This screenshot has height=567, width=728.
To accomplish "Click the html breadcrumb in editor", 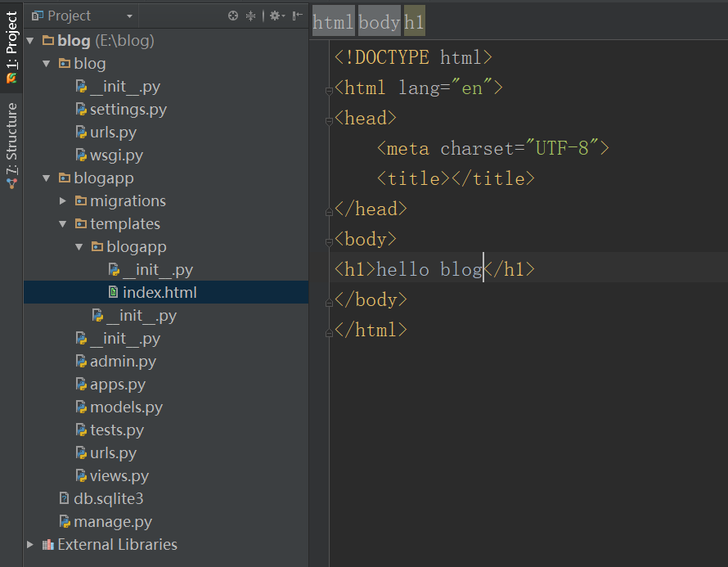I will [334, 21].
